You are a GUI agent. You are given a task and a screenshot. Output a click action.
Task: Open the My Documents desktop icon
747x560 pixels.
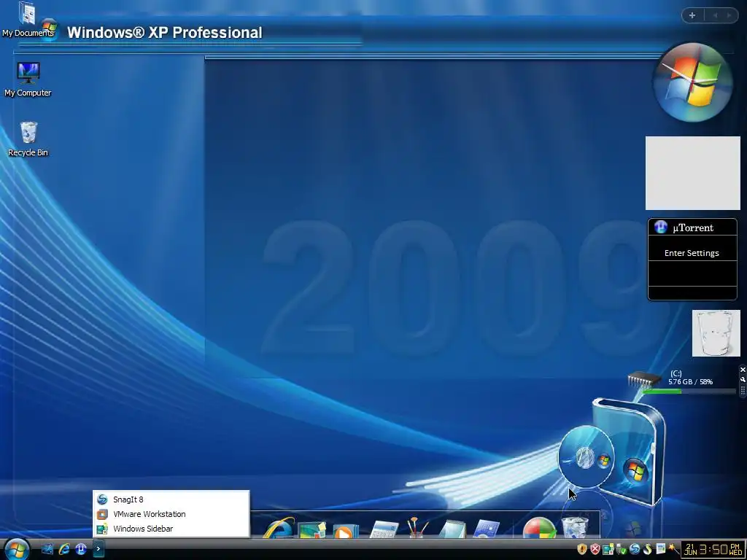point(27,20)
